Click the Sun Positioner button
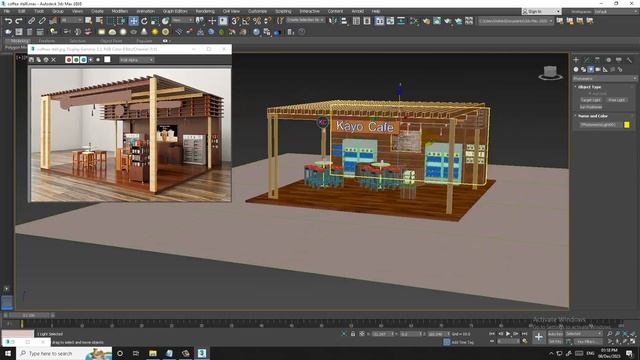The image size is (640, 360). point(591,107)
